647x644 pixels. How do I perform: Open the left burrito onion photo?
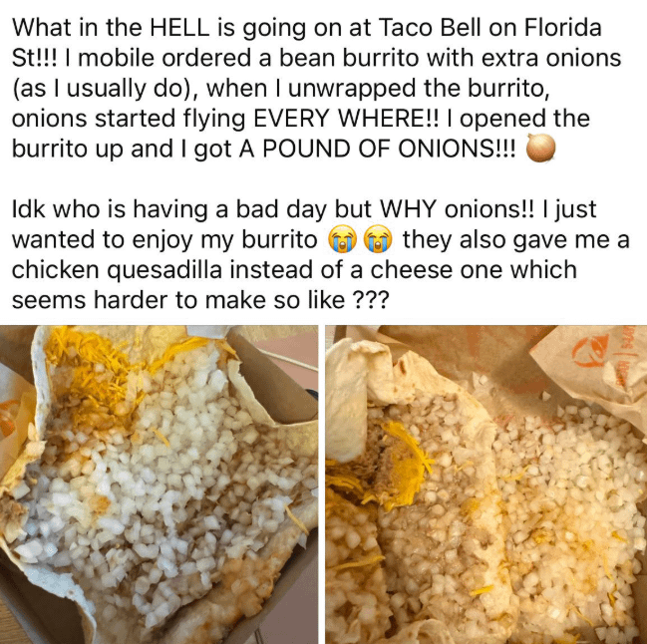(x=159, y=484)
